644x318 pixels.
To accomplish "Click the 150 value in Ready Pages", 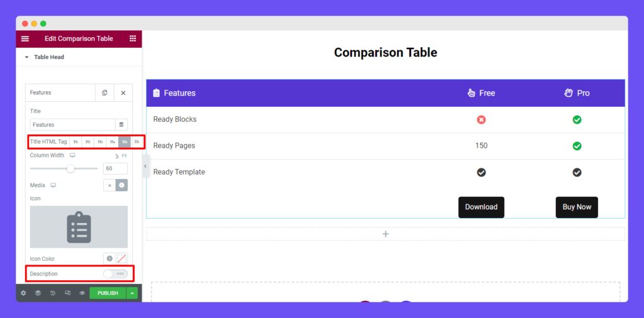I will tap(481, 146).
